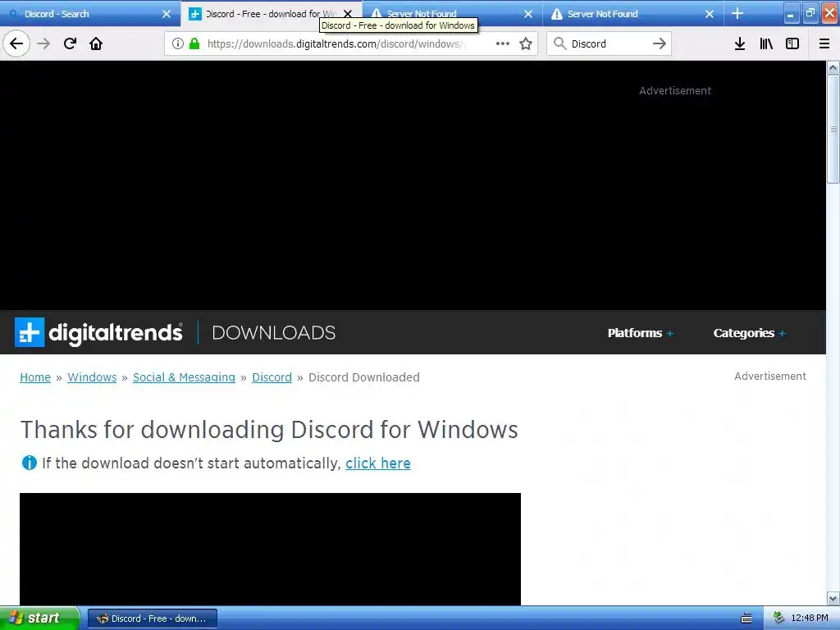This screenshot has height=630, width=840.
Task: Click the forward navigation arrow
Action: 43,43
